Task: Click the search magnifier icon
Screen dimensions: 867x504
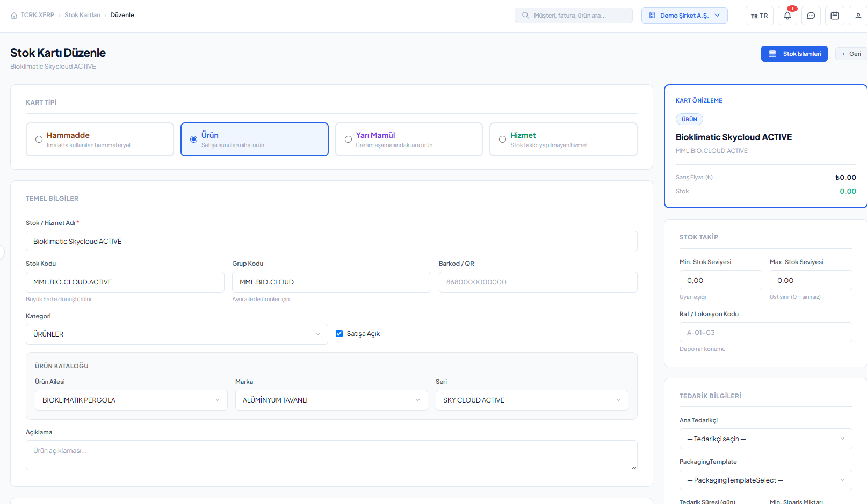Action: (525, 16)
